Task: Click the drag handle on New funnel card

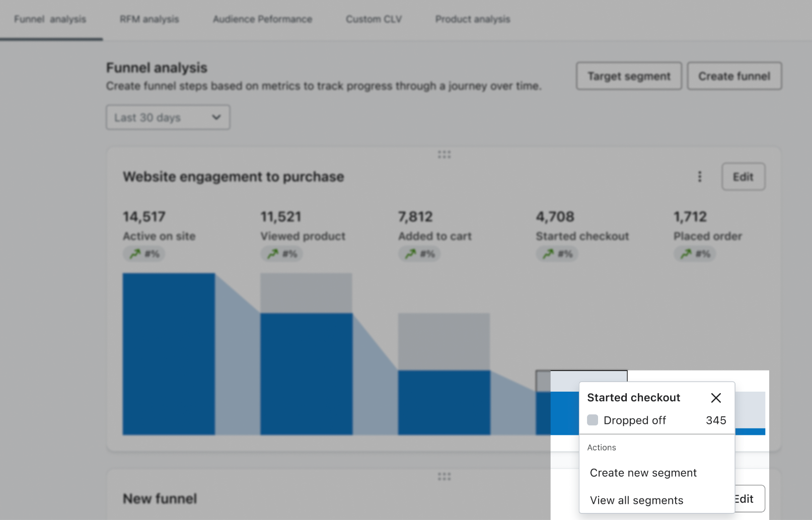Action: click(445, 476)
